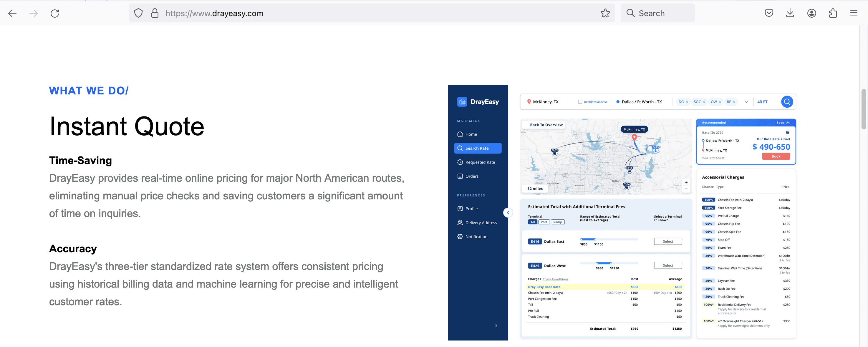Viewport: 868px width, 347px height.
Task: Click the Dallas West price range slider
Action: click(604, 263)
